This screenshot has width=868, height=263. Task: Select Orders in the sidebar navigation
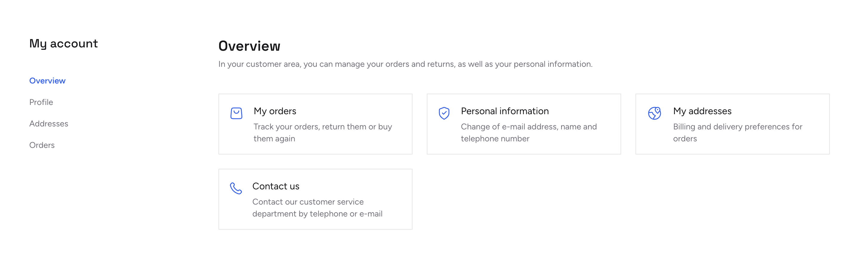tap(42, 145)
